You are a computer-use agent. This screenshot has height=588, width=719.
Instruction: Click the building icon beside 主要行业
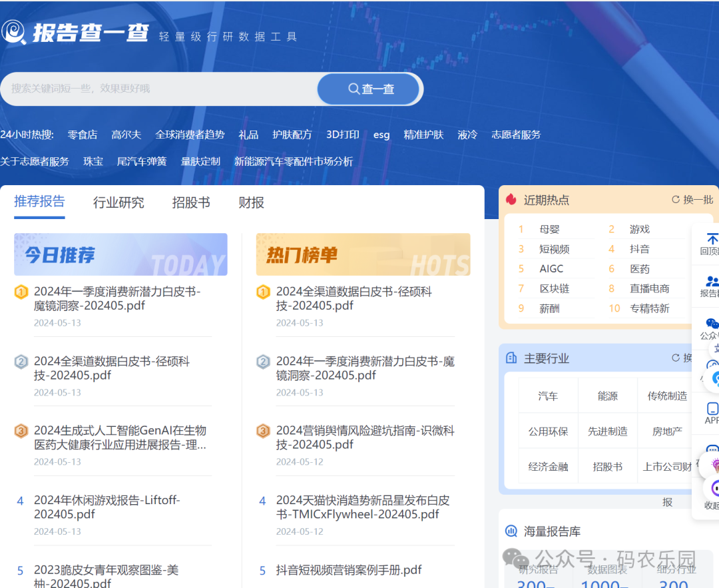(511, 358)
